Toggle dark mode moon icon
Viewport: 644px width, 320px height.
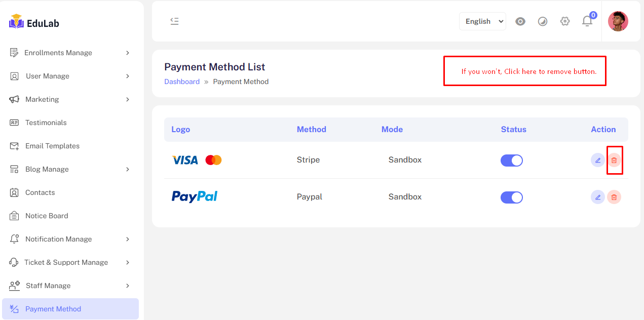pos(543,21)
